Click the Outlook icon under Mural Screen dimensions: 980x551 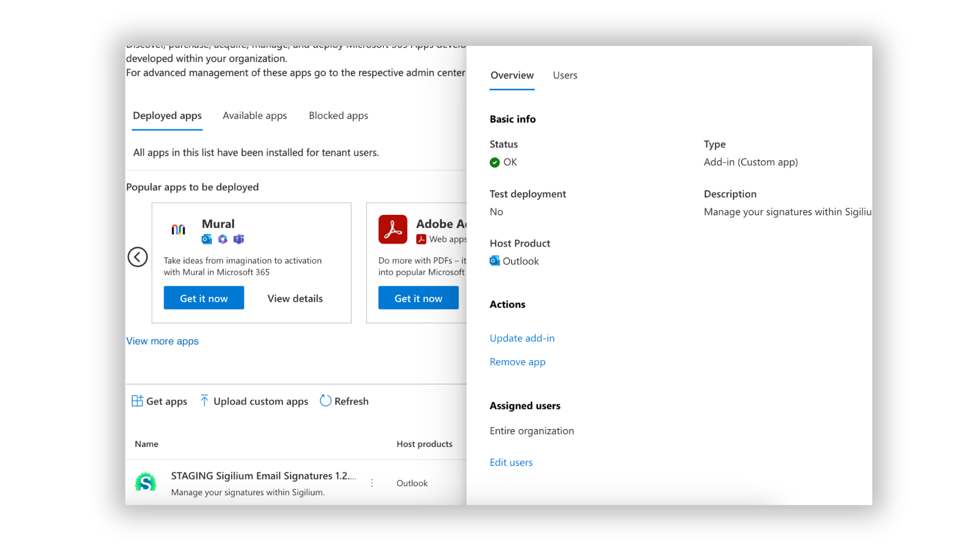click(207, 239)
